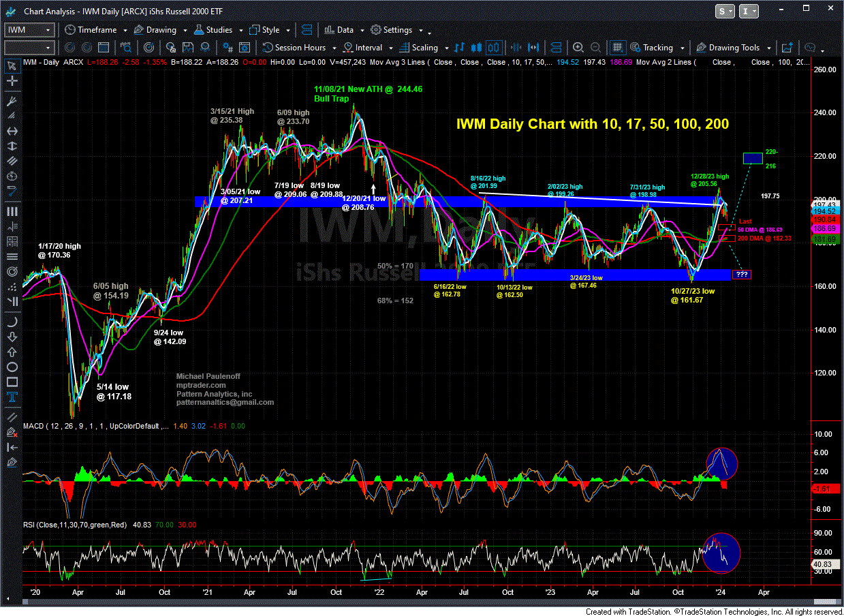The width and height of the screenshot is (844, 616).
Task: Click the Interval button
Action: pyautogui.click(x=363, y=48)
